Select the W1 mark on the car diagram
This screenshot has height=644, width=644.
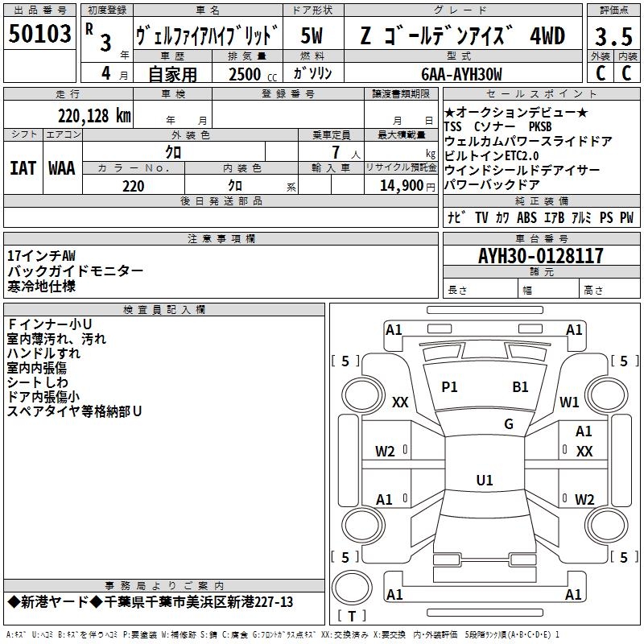(570, 402)
